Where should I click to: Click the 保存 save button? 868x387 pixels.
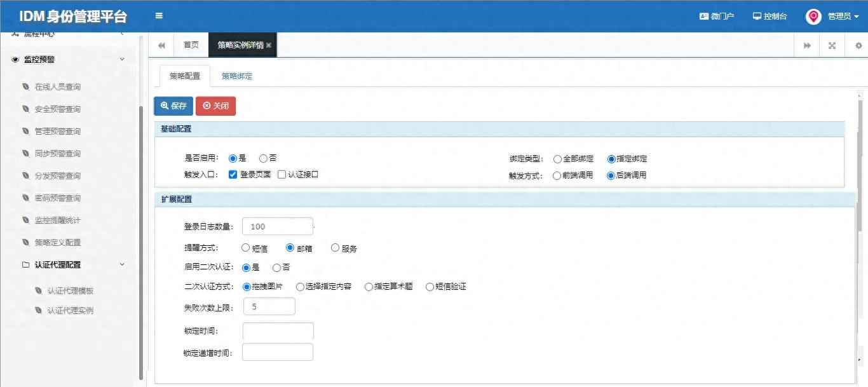[173, 106]
